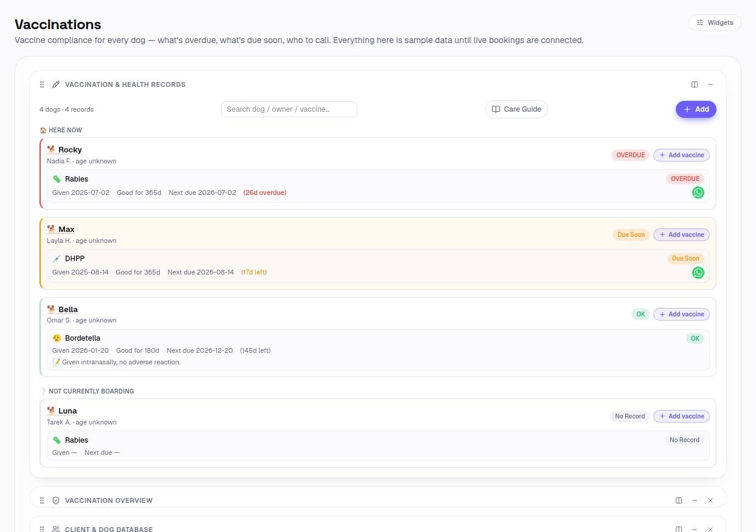This screenshot has width=756, height=532.
Task: Add vaccine for Max
Action: point(681,234)
